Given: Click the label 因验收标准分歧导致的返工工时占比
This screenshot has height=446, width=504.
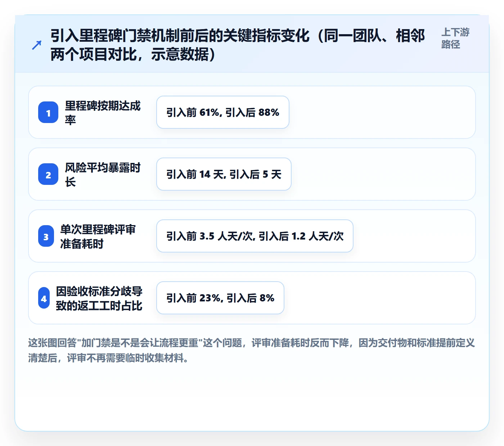Looking at the screenshot, I should click(99, 298).
